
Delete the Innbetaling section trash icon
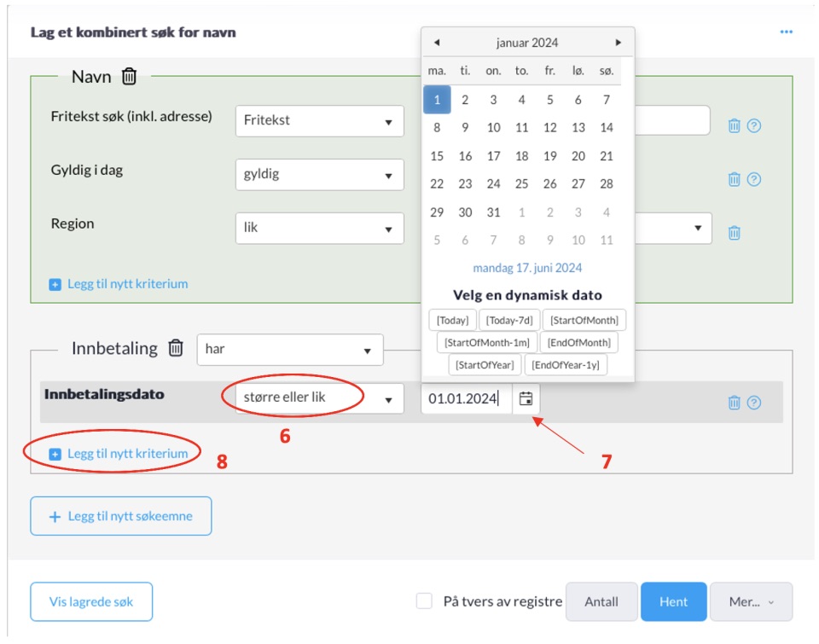click(x=176, y=348)
